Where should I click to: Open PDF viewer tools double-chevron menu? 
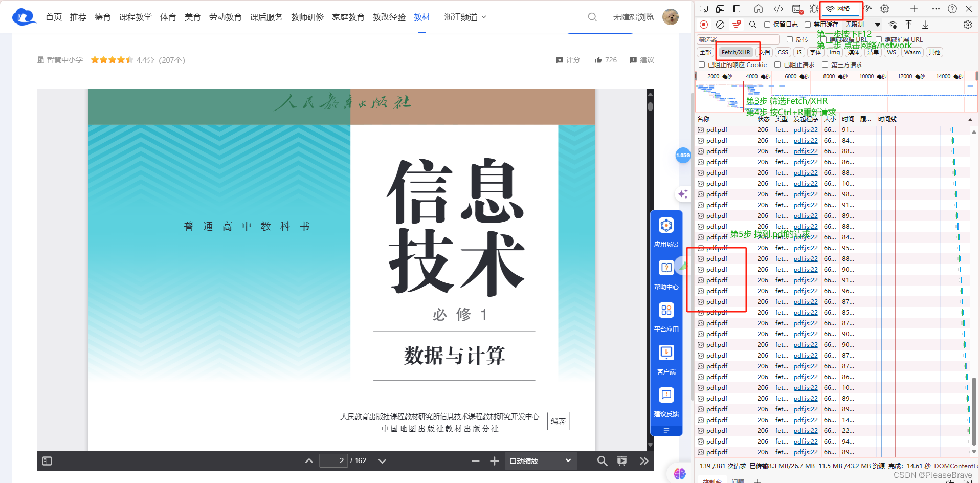click(644, 461)
